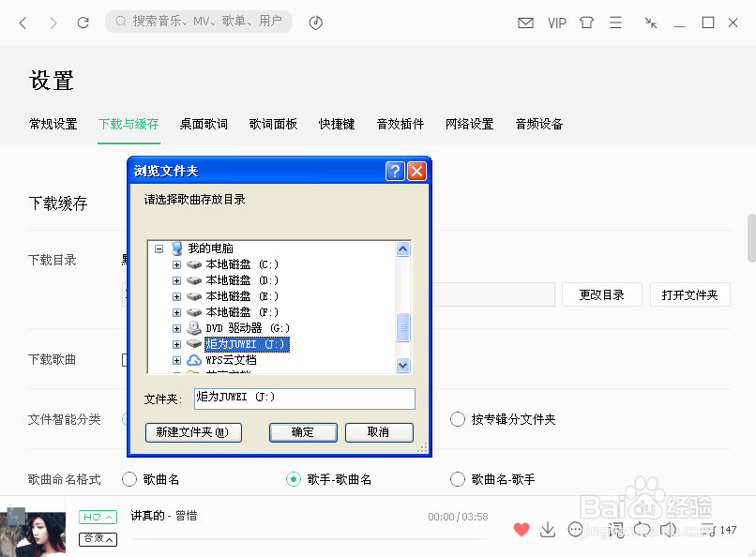Viewport: 756px width, 557px height.
Task: Expand the local disk (C:) node
Action: (176, 264)
